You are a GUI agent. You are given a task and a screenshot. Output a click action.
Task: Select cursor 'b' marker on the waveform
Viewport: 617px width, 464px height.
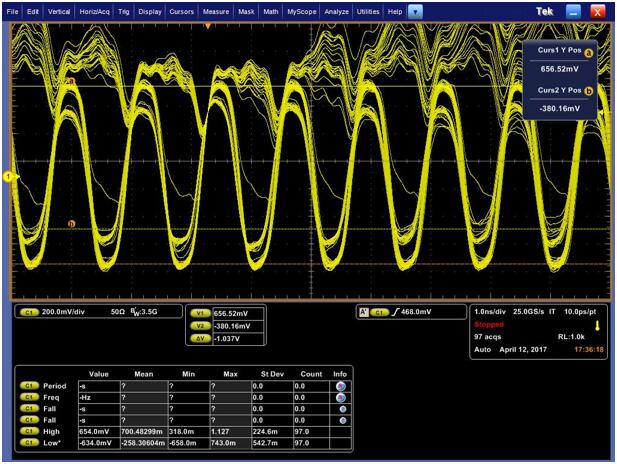click(71, 223)
